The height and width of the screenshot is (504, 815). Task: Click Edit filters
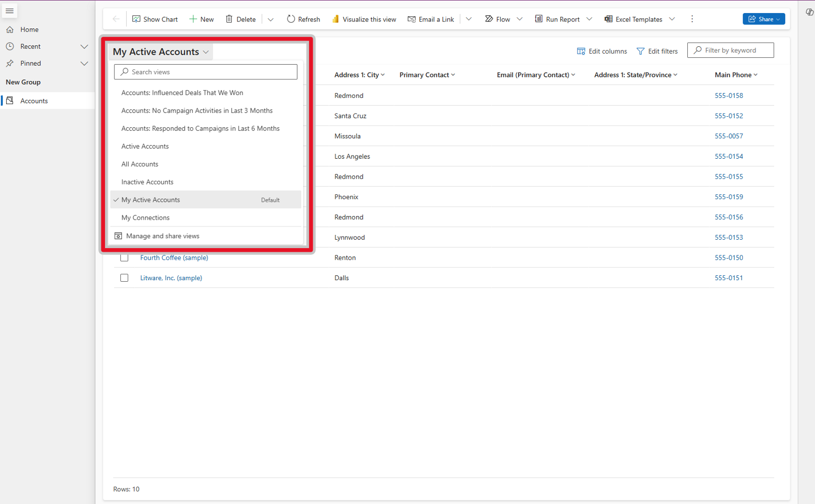pos(657,51)
